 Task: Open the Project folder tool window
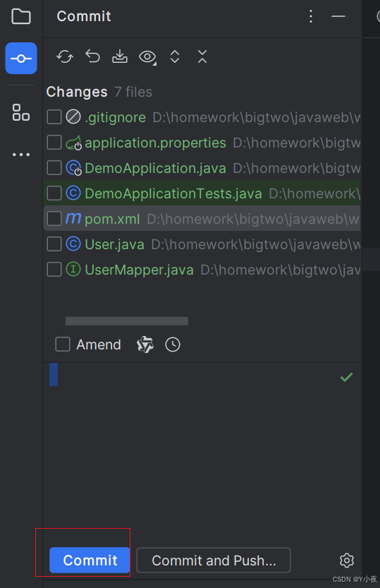pos(21,16)
